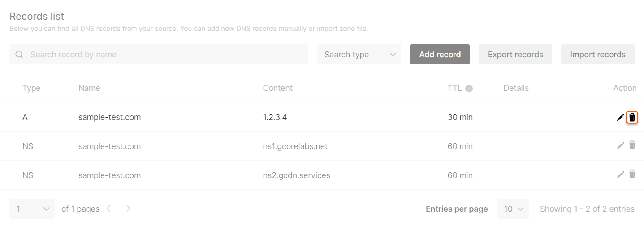
Task: Click Import records button
Action: 598,54
